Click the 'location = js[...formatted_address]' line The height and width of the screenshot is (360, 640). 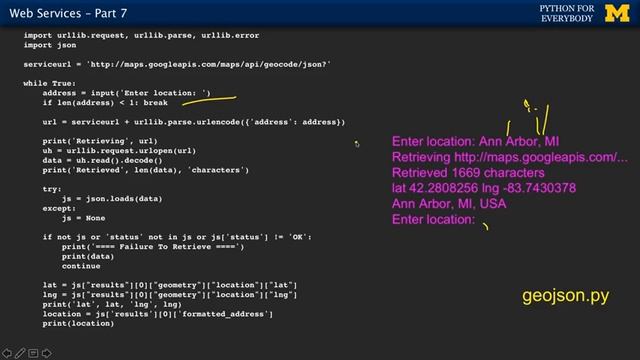(x=158, y=314)
